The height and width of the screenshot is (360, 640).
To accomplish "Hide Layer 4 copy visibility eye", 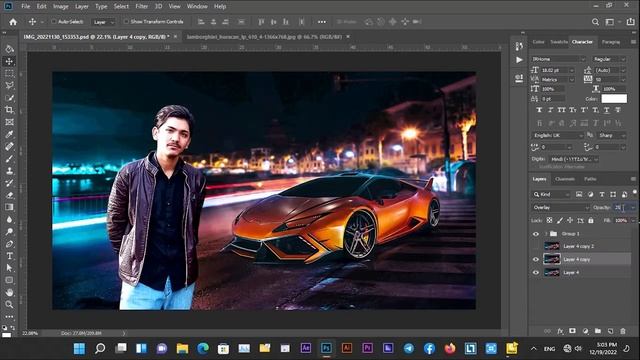I will pos(536,259).
